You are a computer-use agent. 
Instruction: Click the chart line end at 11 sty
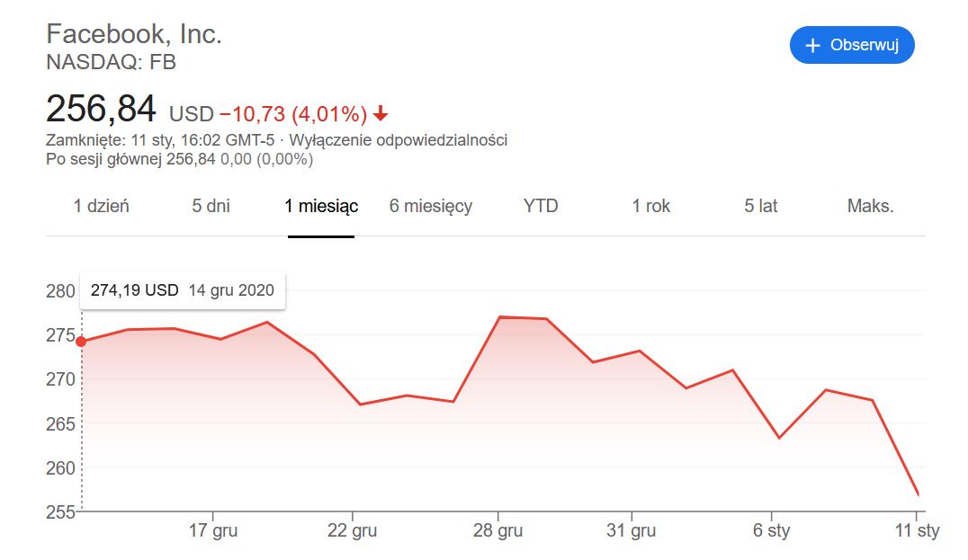[x=918, y=494]
